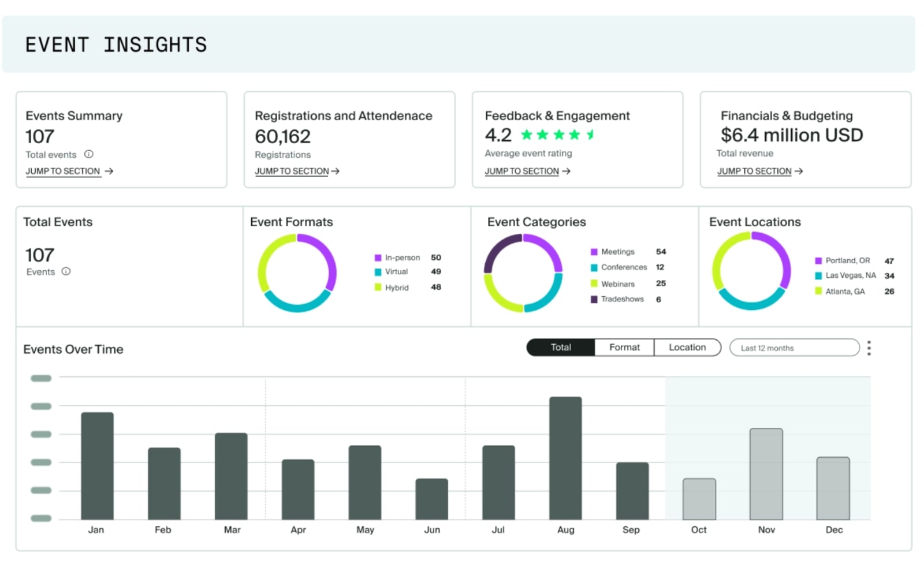Click the 60,162 registrations value

click(x=283, y=137)
